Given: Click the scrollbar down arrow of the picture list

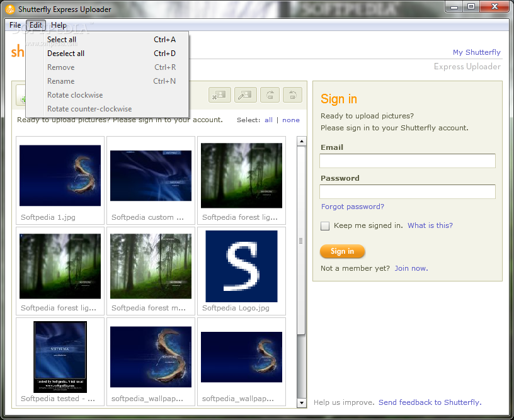Looking at the screenshot, I should [x=302, y=402].
